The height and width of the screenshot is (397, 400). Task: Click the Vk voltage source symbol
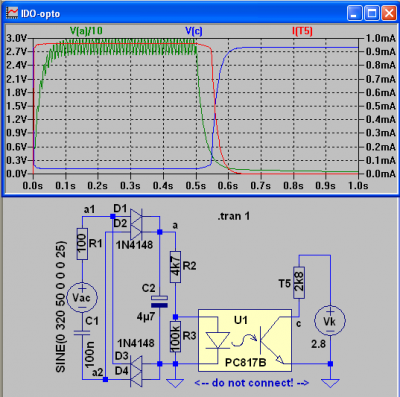[x=330, y=321]
